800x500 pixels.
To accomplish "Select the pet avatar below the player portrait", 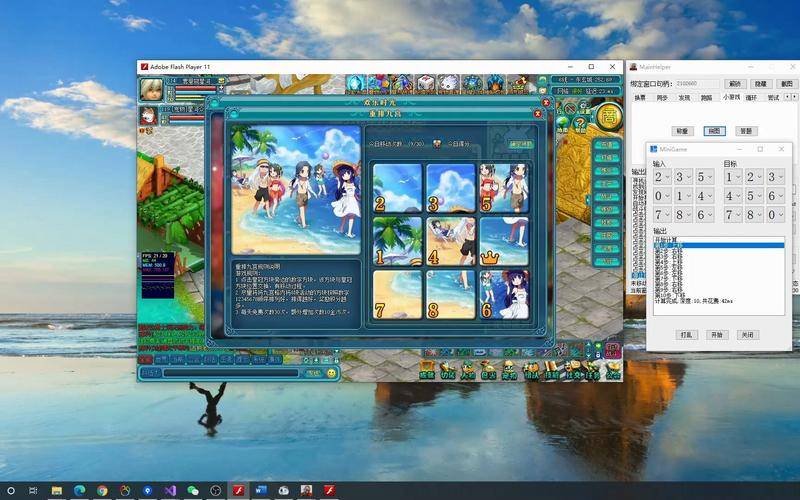I will tap(147, 114).
